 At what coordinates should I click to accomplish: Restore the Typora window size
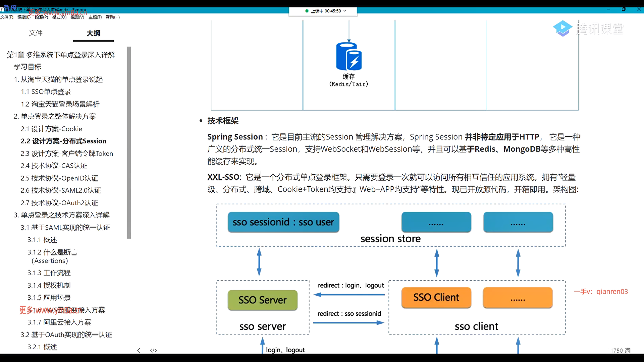pos(624,9)
